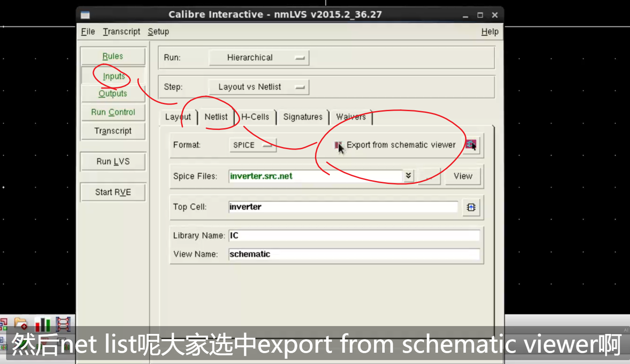The width and height of the screenshot is (630, 364).
Task: Switch to the Signatures tab
Action: click(x=303, y=117)
